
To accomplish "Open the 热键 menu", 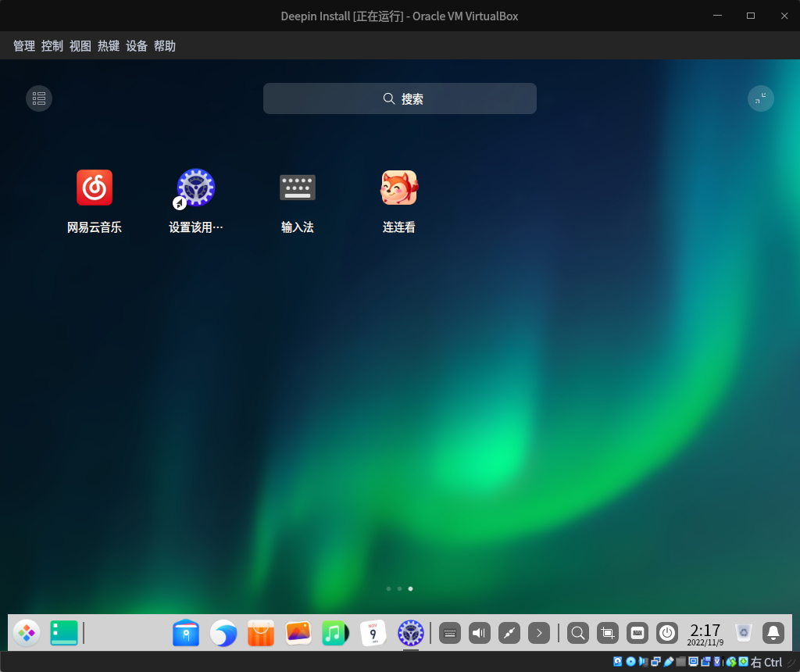I will pos(108,46).
